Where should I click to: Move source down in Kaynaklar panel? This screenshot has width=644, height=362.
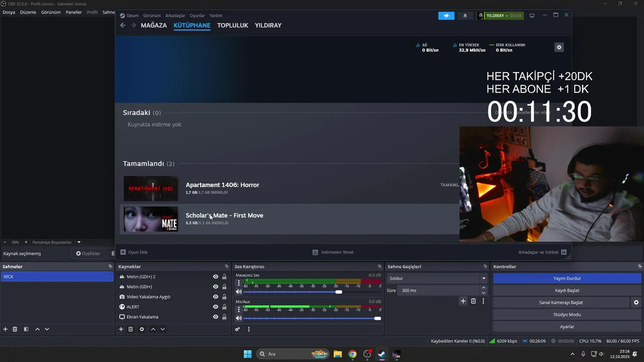coord(163,329)
